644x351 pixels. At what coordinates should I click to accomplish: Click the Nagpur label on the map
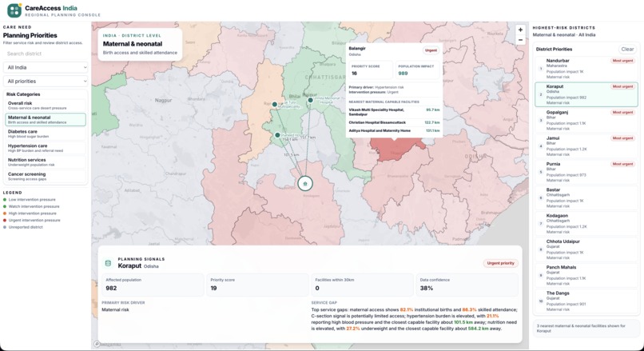pos(163,100)
